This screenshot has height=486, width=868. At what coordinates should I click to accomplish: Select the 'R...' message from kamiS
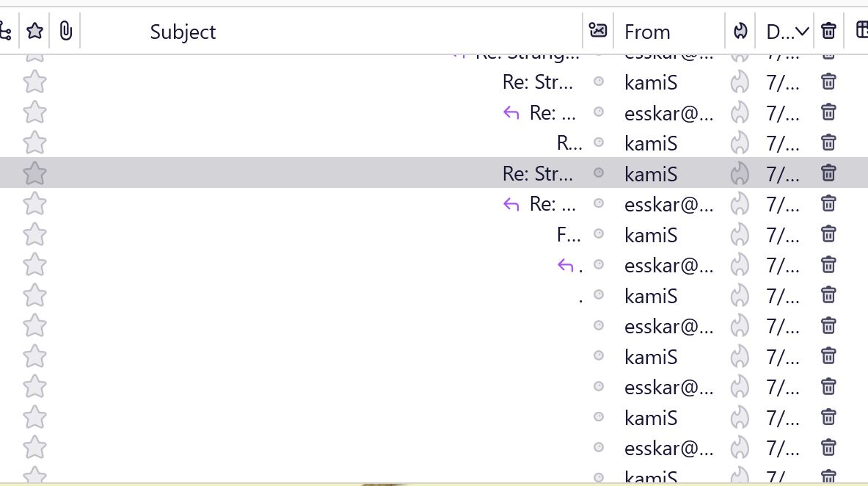(x=569, y=142)
